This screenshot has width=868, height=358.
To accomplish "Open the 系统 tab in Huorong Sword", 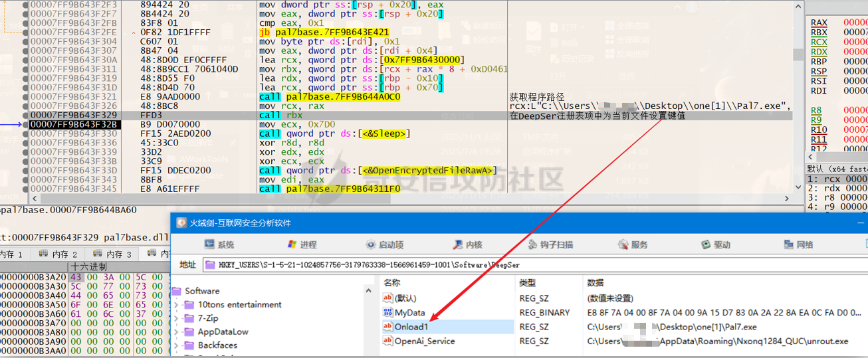I will point(219,244).
